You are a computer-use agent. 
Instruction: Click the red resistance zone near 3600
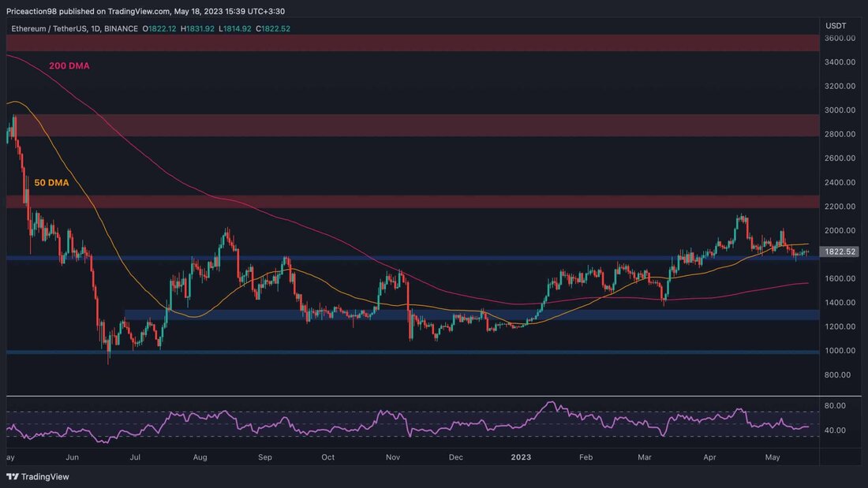(413, 43)
